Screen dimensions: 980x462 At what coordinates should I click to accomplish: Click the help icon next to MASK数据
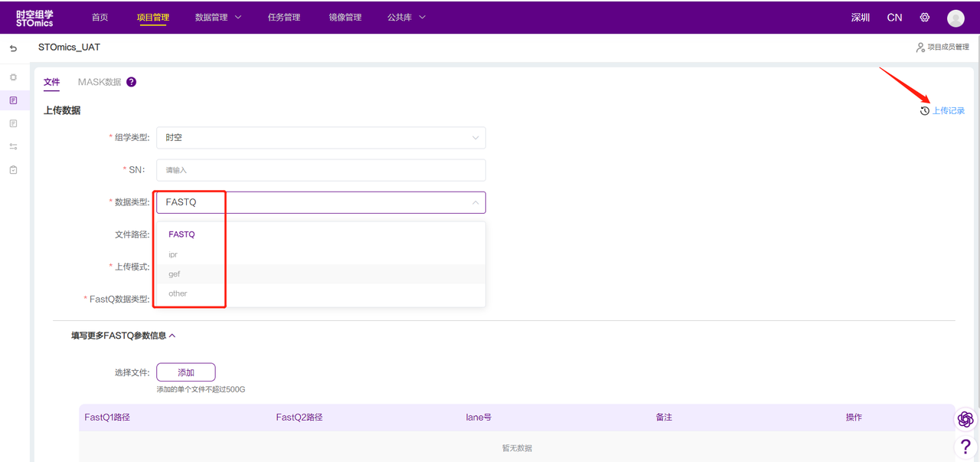[131, 82]
